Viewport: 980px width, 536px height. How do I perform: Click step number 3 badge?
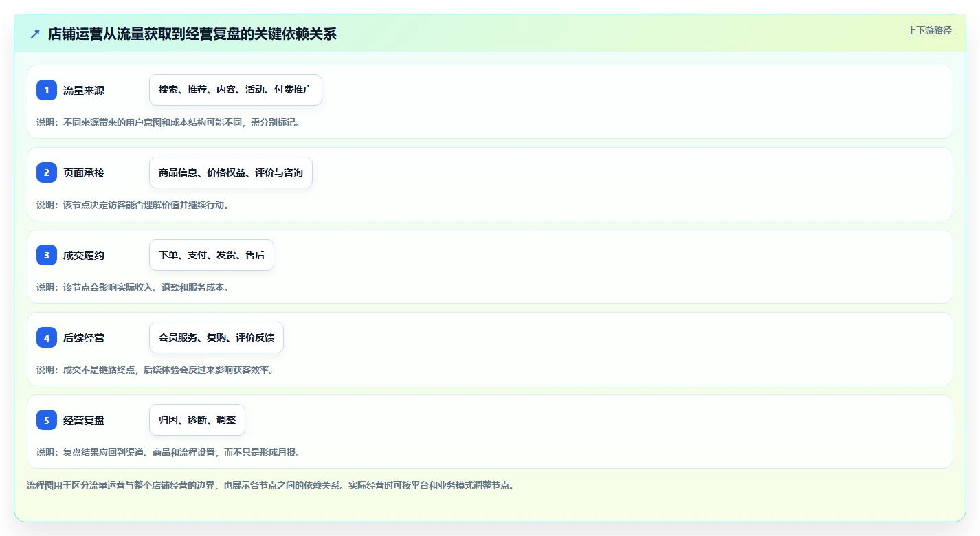[x=47, y=255]
